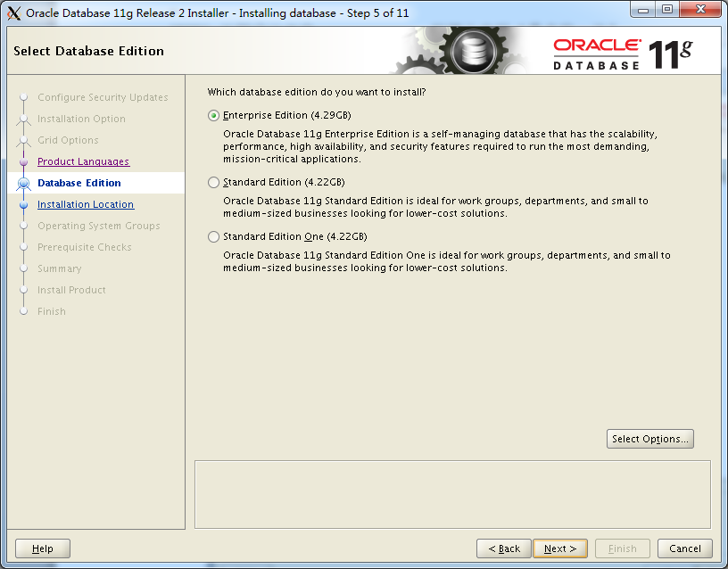This screenshot has width=728, height=569.
Task: Click the Enterprise Edition description paragraph
Action: point(440,146)
